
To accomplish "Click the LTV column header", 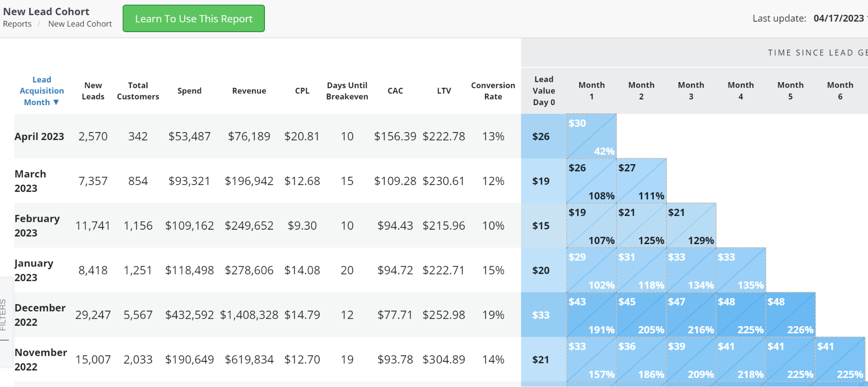I will pos(444,91).
